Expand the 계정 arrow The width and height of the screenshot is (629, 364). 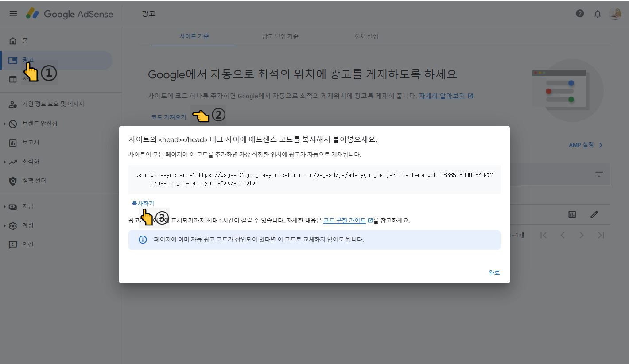4,225
